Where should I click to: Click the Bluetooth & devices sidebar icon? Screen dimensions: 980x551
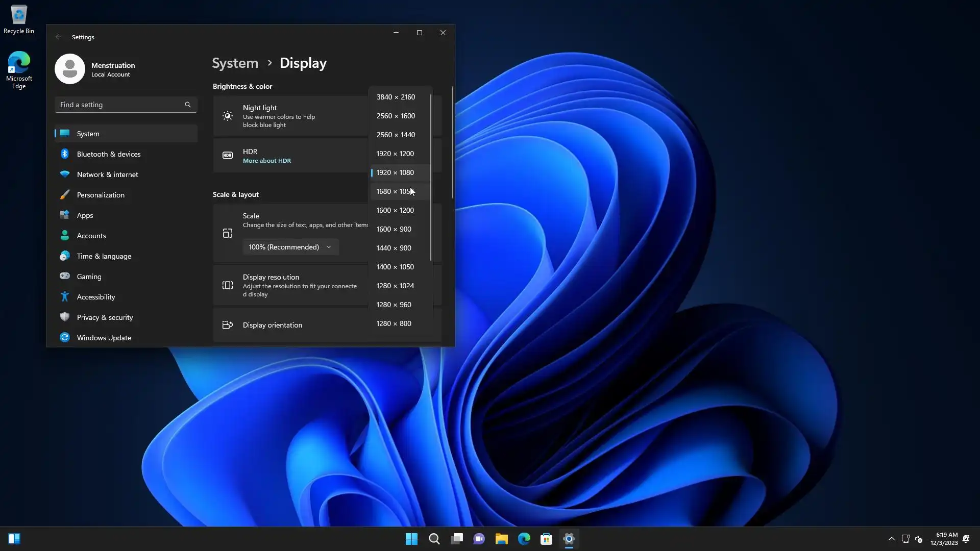(x=65, y=154)
